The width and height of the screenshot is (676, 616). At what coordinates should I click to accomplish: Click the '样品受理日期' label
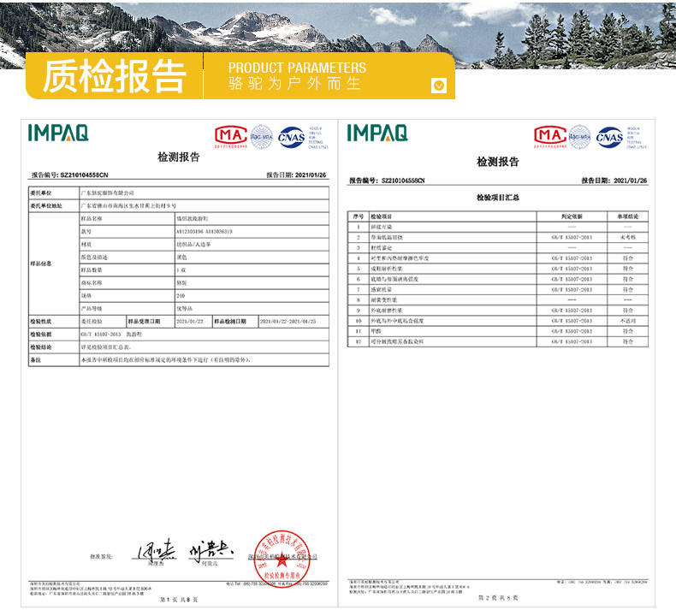click(144, 322)
